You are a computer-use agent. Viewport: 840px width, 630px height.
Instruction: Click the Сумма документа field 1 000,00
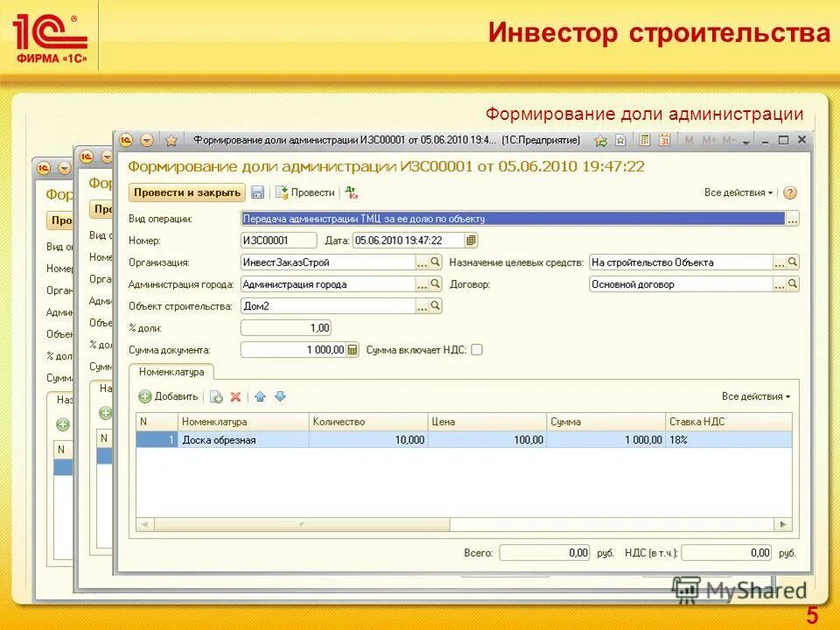294,350
